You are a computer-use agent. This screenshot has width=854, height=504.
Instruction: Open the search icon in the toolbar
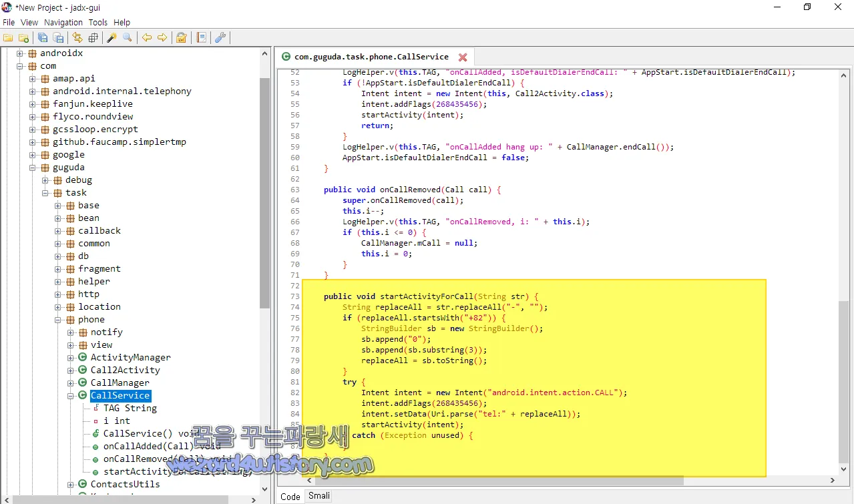point(127,37)
